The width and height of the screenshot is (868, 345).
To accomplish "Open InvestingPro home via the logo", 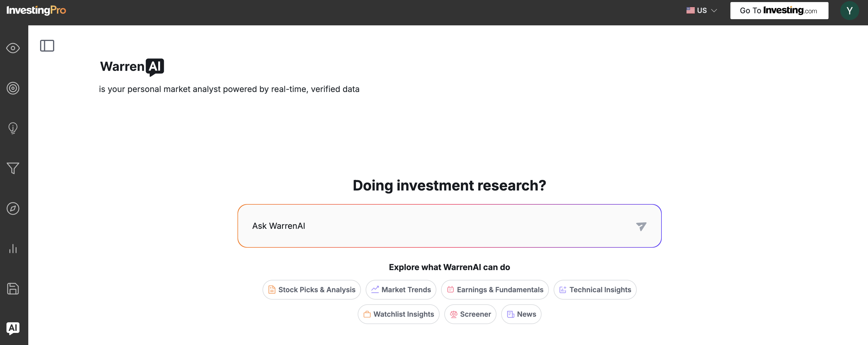I will [36, 10].
